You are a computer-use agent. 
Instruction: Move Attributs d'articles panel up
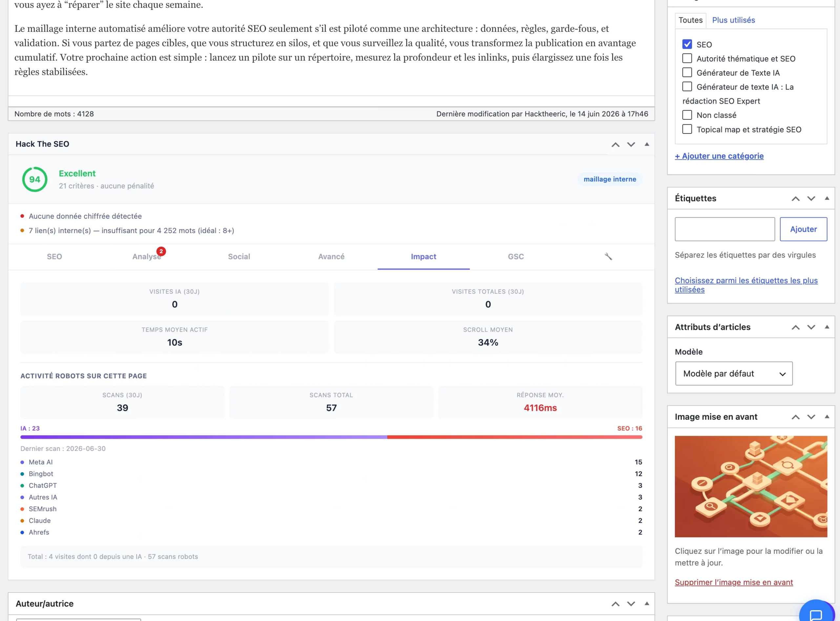(796, 327)
